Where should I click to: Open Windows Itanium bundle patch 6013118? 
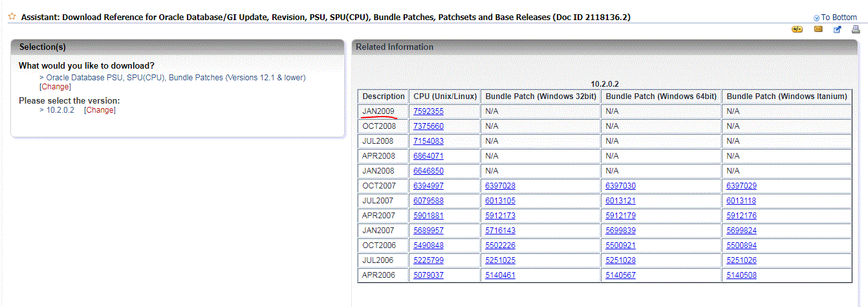(x=741, y=201)
